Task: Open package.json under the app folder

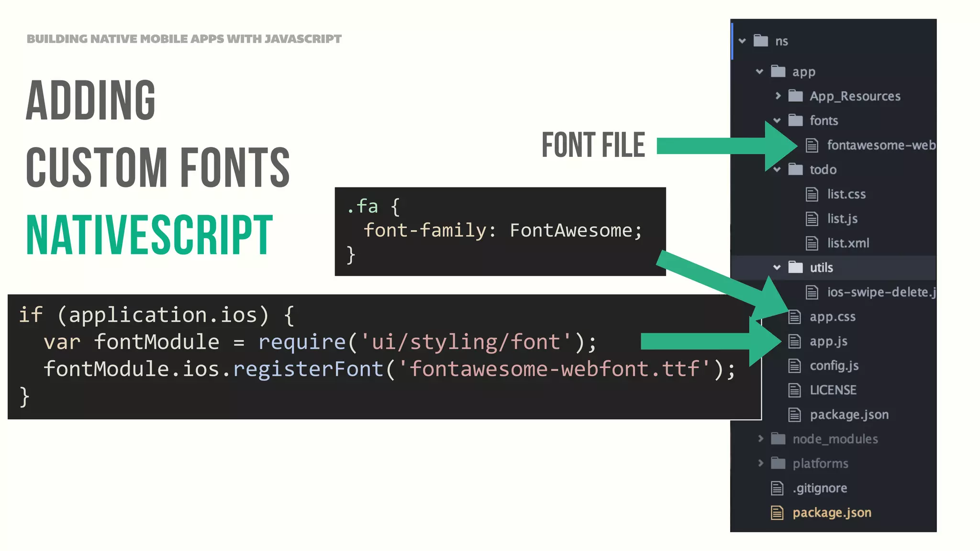Action: pos(849,415)
